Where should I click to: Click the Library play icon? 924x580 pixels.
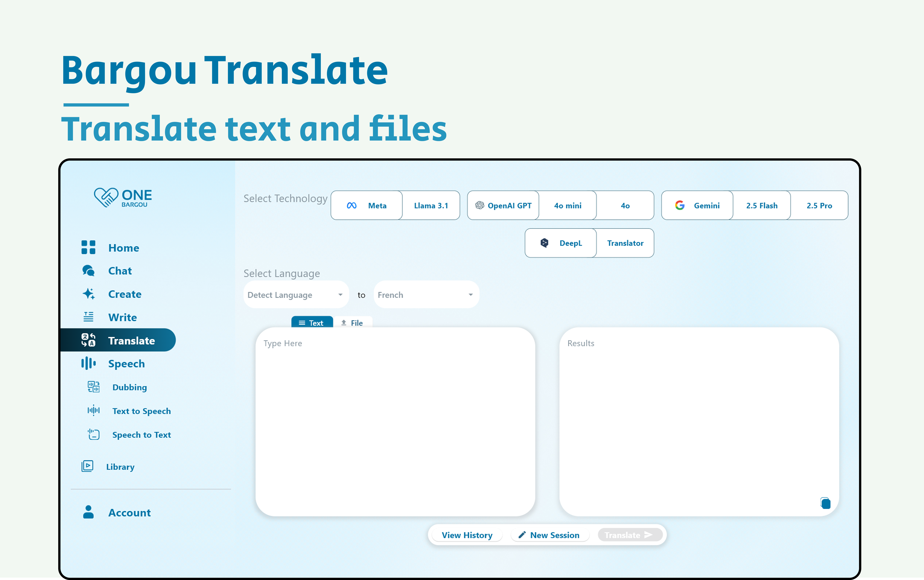tap(87, 466)
